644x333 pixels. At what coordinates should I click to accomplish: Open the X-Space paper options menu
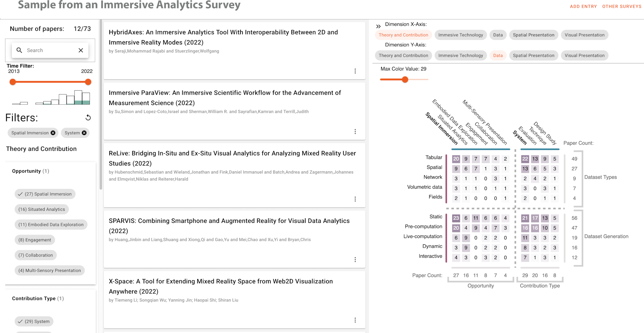point(355,320)
